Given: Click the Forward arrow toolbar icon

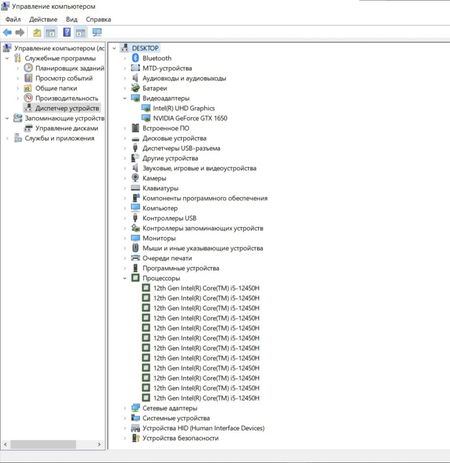Looking at the screenshot, I should coord(20,32).
